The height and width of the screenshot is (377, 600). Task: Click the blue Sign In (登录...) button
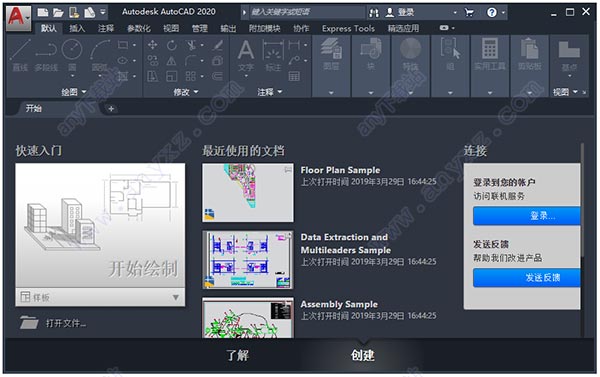coord(527,216)
